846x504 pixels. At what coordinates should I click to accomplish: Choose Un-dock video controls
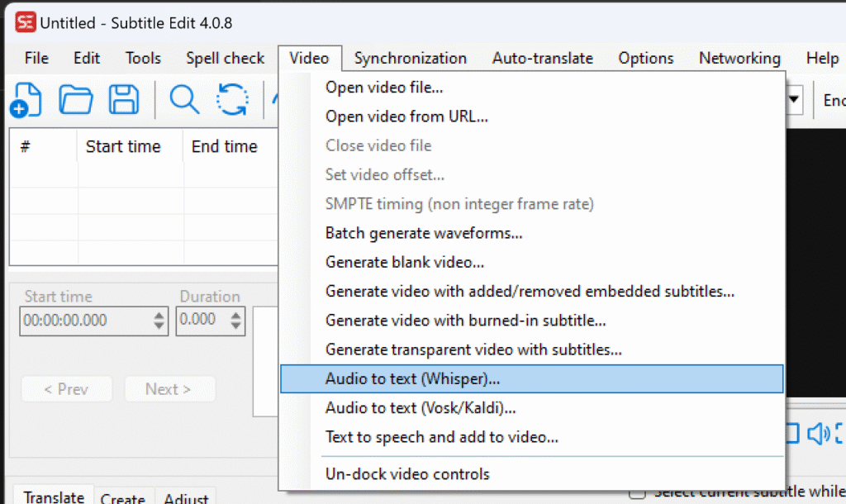click(x=407, y=474)
